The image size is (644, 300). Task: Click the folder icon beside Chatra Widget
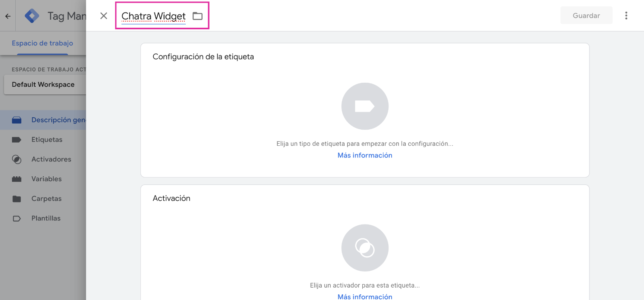tap(197, 16)
